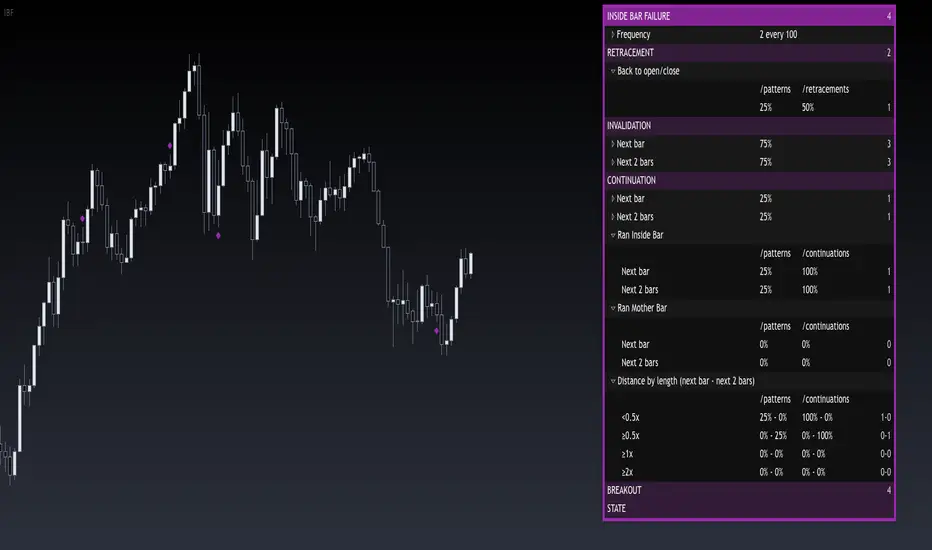Click 100% value in Ran Inside Bar Next 2 bars row

(x=810, y=290)
